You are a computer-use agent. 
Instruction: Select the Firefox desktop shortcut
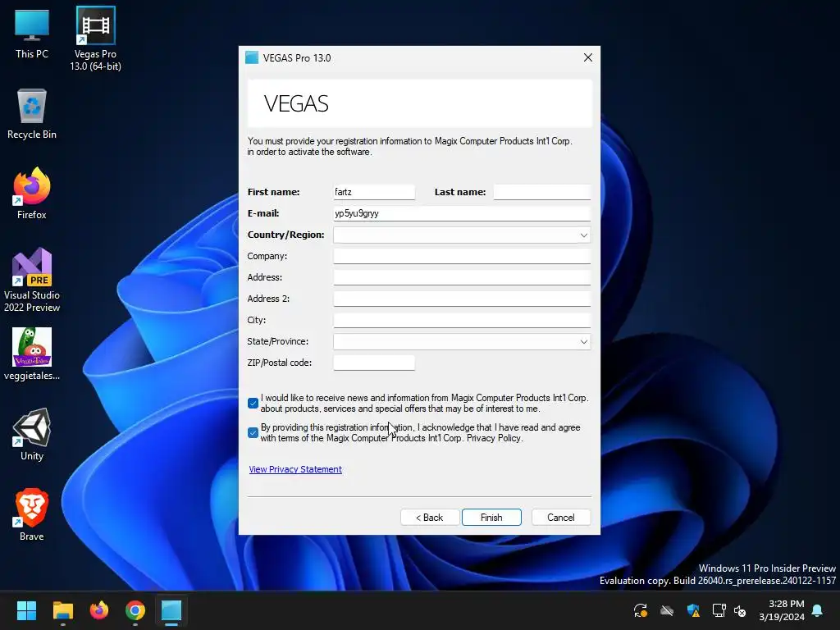tap(32, 194)
